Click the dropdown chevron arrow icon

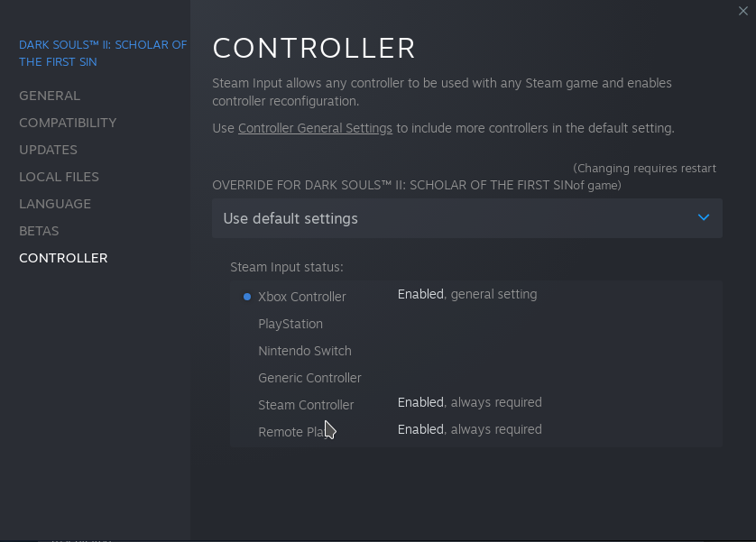704,218
